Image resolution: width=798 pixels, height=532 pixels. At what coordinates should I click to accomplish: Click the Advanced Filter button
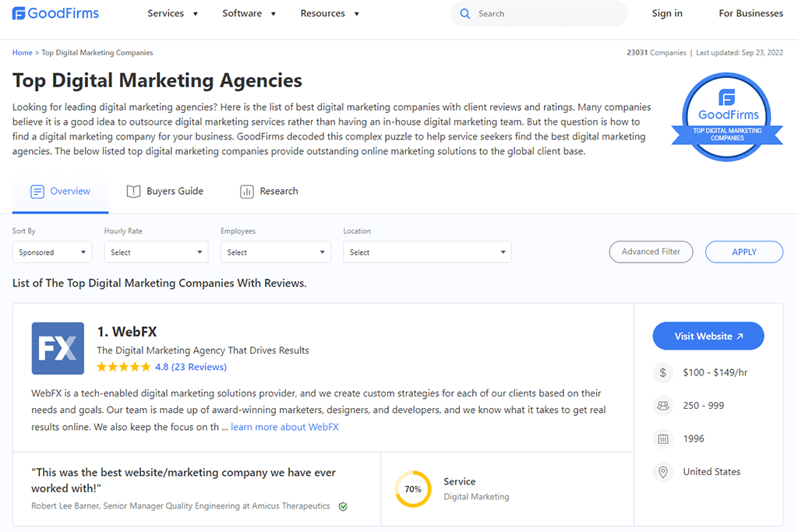(651, 252)
